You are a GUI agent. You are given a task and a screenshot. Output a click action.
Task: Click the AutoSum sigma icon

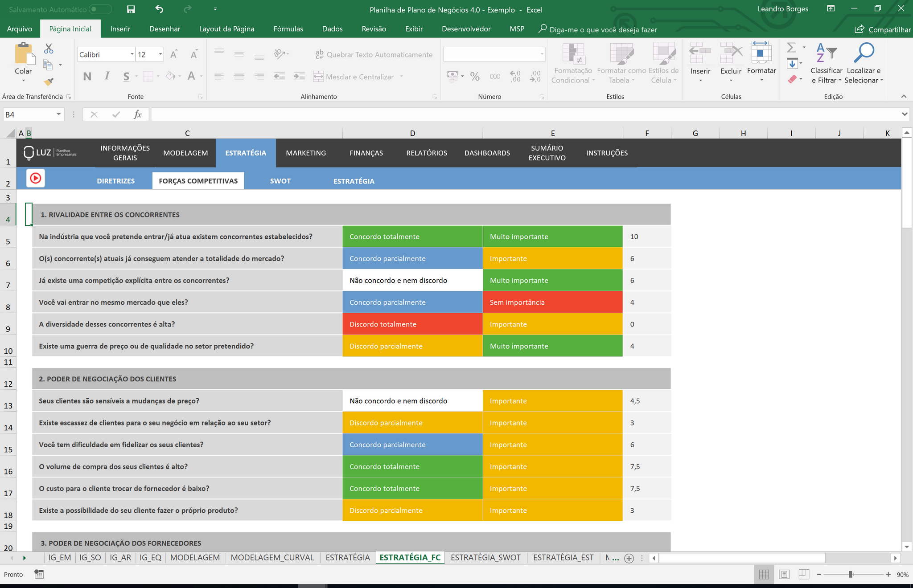791,47
